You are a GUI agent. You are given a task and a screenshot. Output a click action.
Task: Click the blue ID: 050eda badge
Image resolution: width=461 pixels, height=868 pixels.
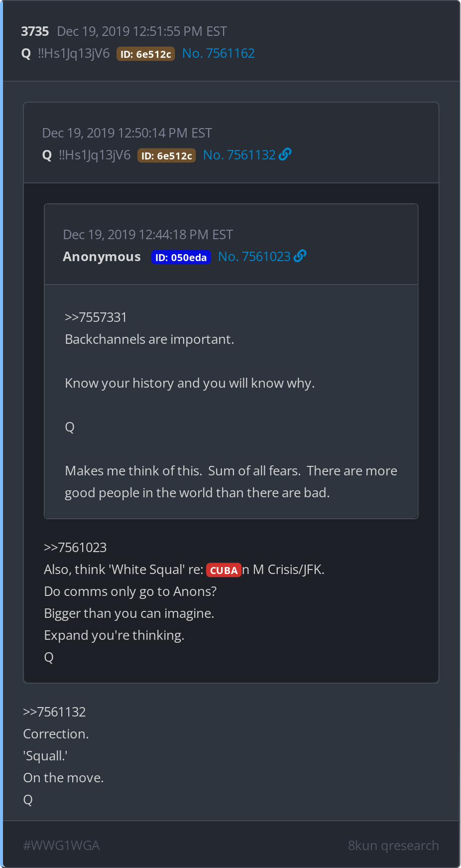[x=181, y=257]
